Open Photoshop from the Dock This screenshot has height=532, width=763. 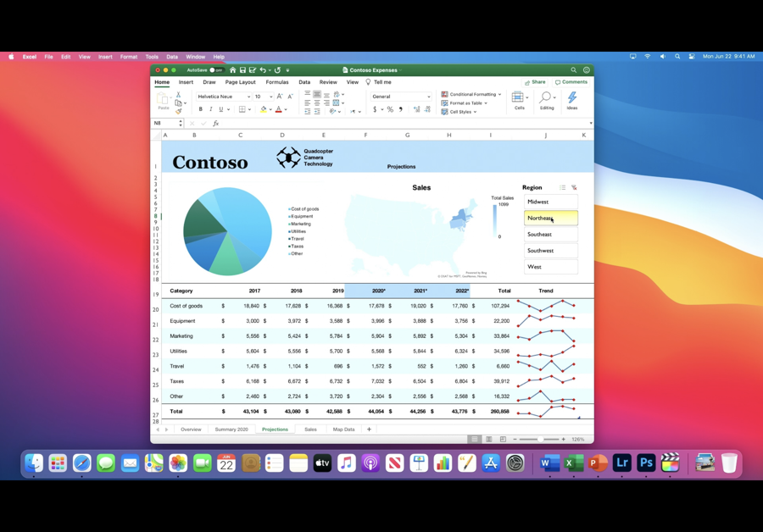pyautogui.click(x=646, y=463)
